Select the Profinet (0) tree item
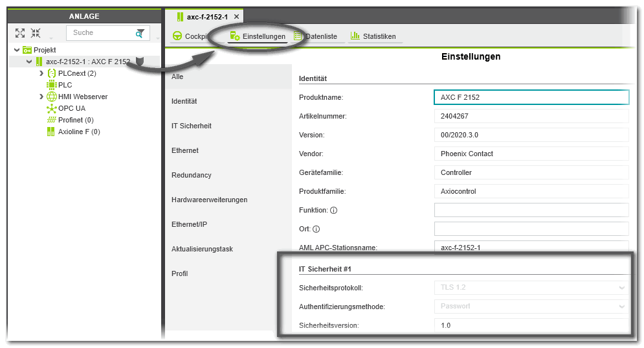This screenshot has width=644, height=348. 76,120
